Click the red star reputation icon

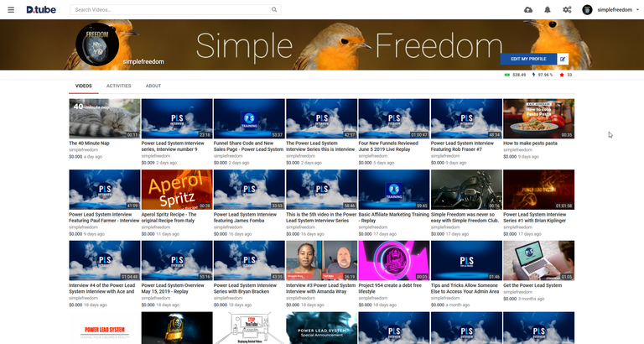click(x=562, y=75)
